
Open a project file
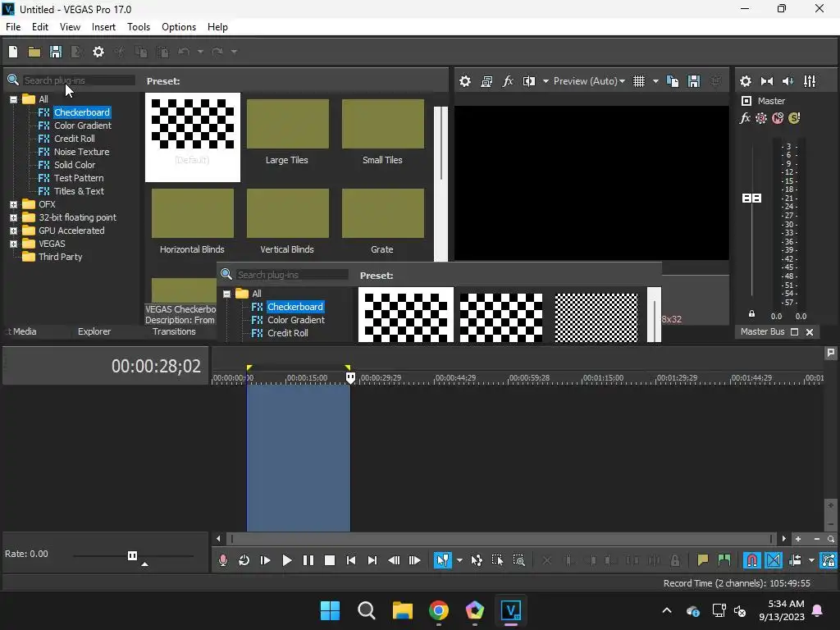click(34, 52)
